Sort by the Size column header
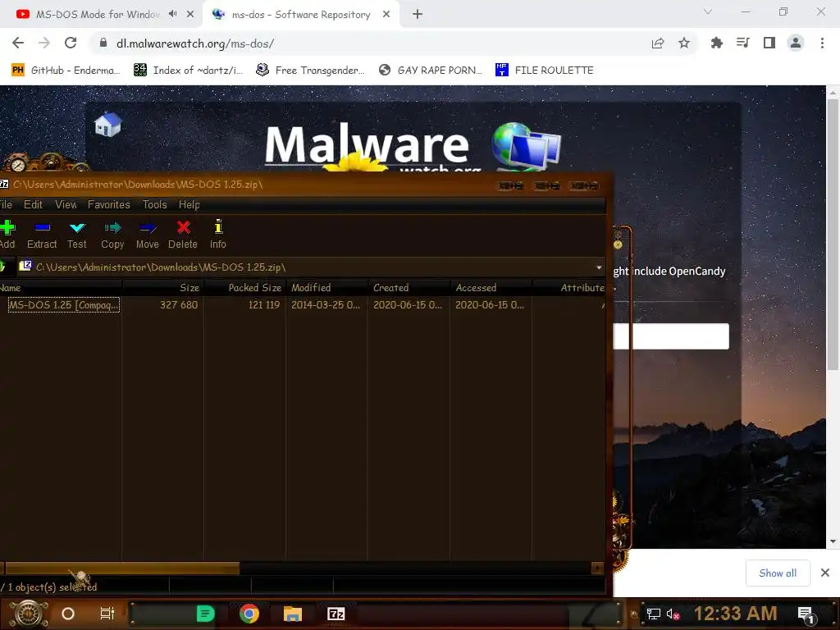This screenshot has height=630, width=840. [x=163, y=288]
